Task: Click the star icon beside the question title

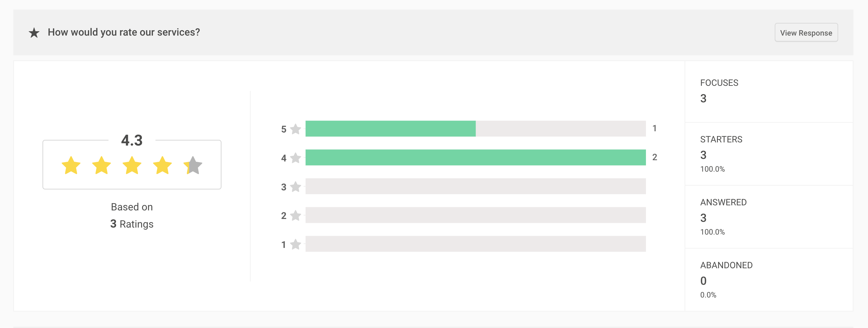Action: coord(34,33)
